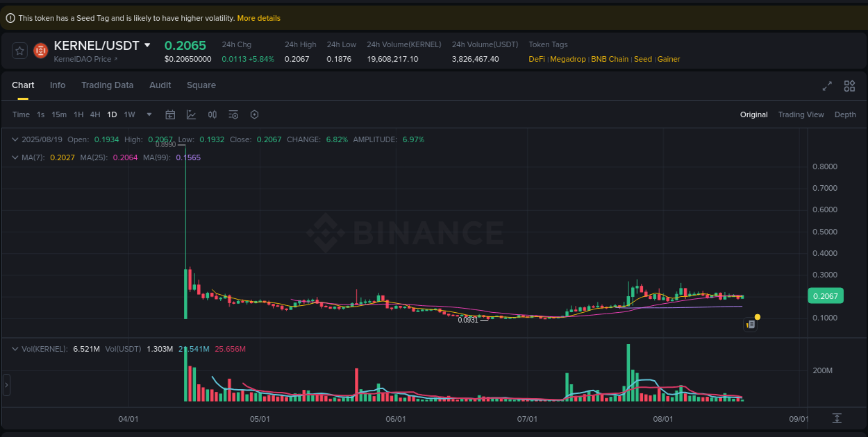Click the KernelDAO token logo
This screenshot has width=868, height=437.
[x=40, y=51]
